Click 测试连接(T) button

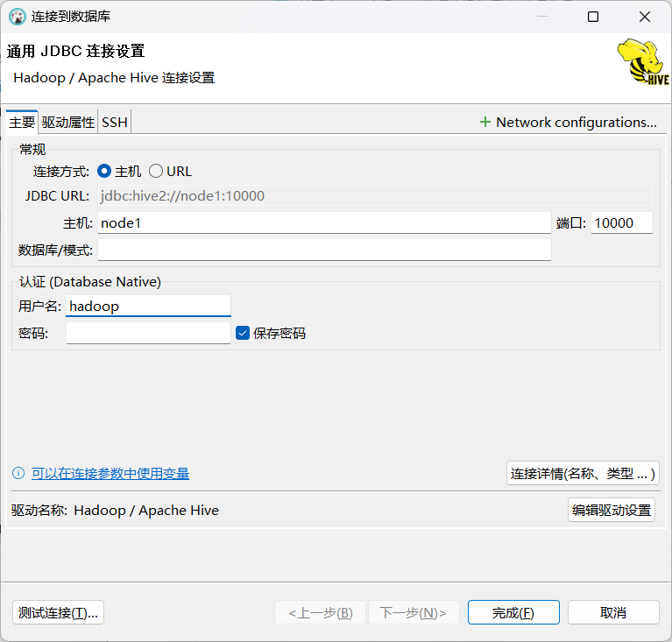[x=59, y=612]
